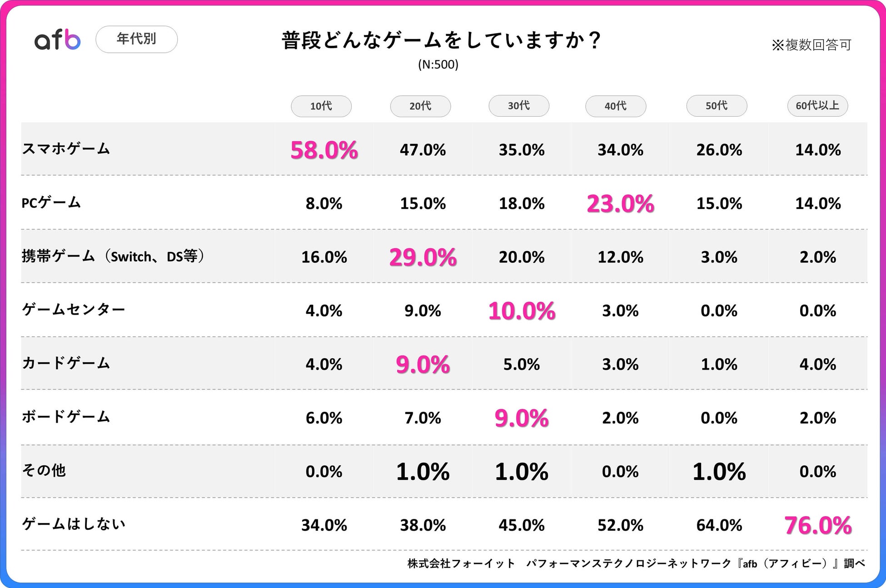This screenshot has width=886, height=588.
Task: Click the chart title 普段どんなゲームをしていますか？
Action: point(442,40)
